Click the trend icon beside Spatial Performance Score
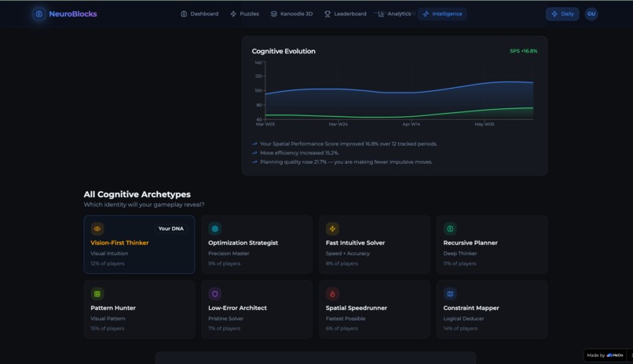633x364 pixels. pyautogui.click(x=254, y=144)
